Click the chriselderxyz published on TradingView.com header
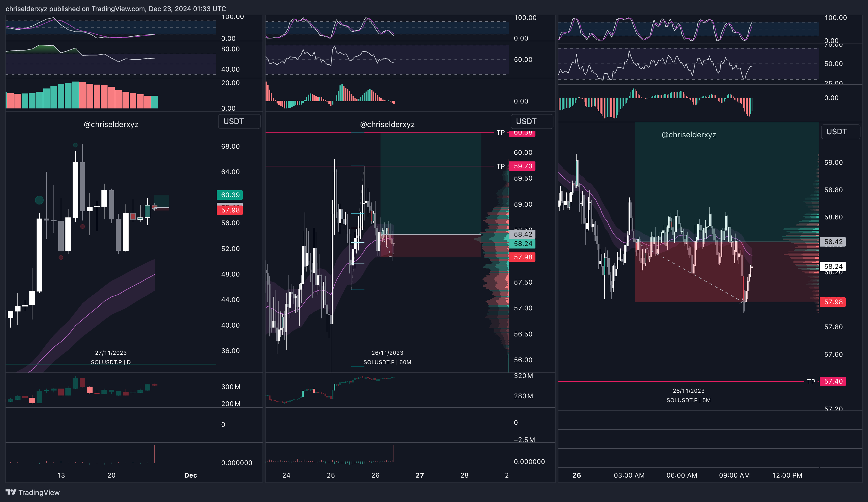The height and width of the screenshot is (502, 868). tap(116, 9)
